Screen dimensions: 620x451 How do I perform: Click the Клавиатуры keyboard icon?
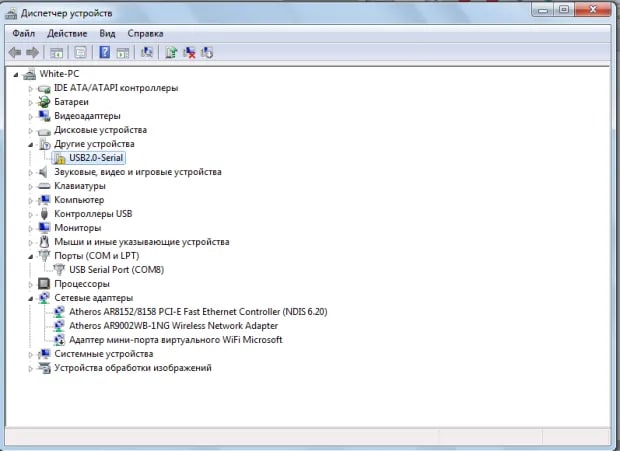tap(44, 186)
